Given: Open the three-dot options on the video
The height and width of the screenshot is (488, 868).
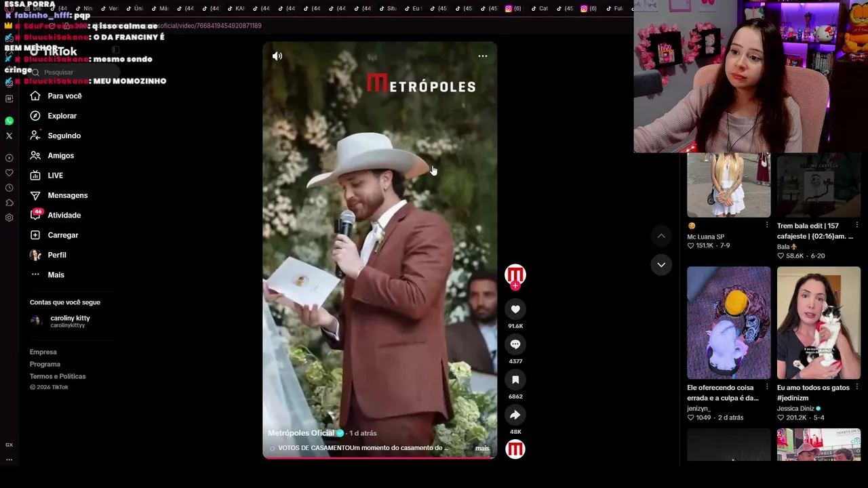Looking at the screenshot, I should click(483, 56).
